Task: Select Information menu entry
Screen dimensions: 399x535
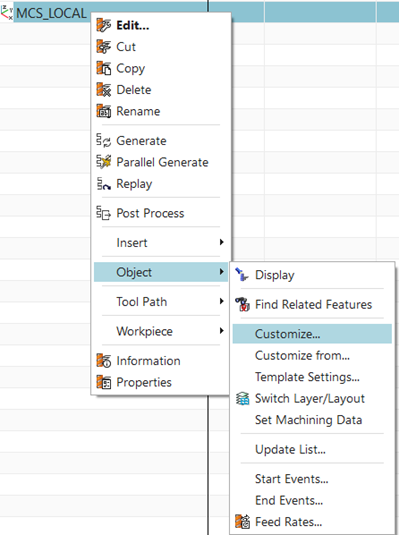Action: pos(161,361)
